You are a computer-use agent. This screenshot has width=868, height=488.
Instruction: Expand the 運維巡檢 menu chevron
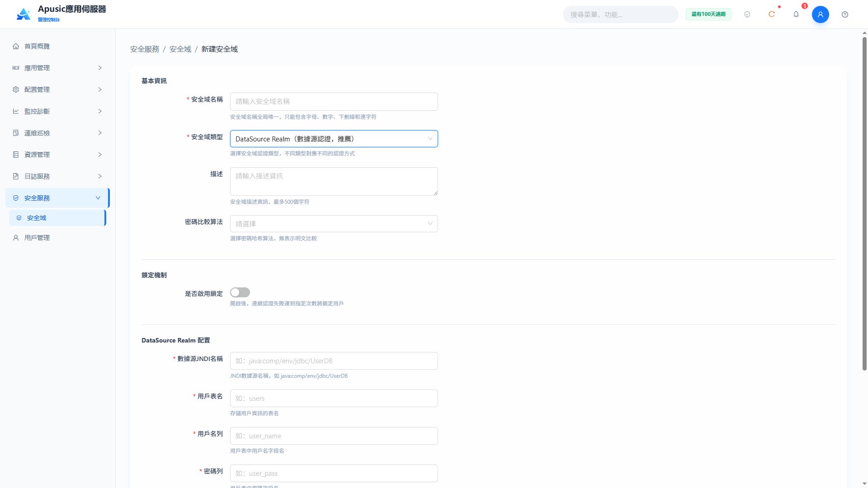[100, 133]
